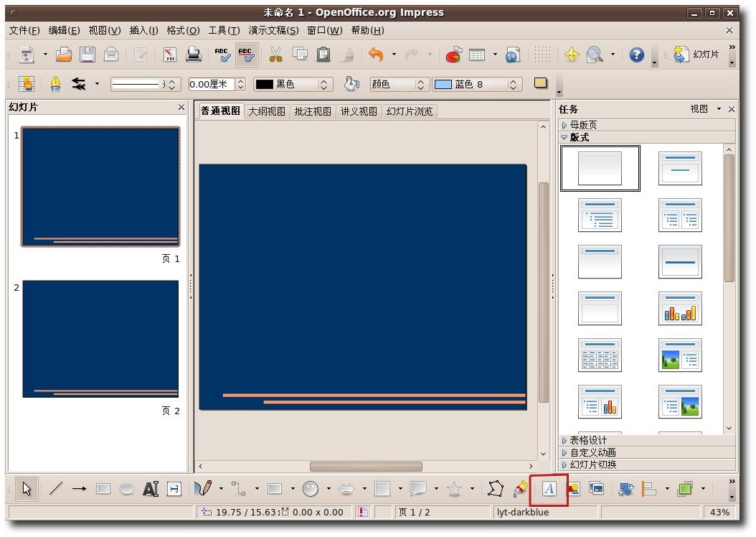Open the 插入(I) menu
The height and width of the screenshot is (537, 756).
pyautogui.click(x=143, y=30)
